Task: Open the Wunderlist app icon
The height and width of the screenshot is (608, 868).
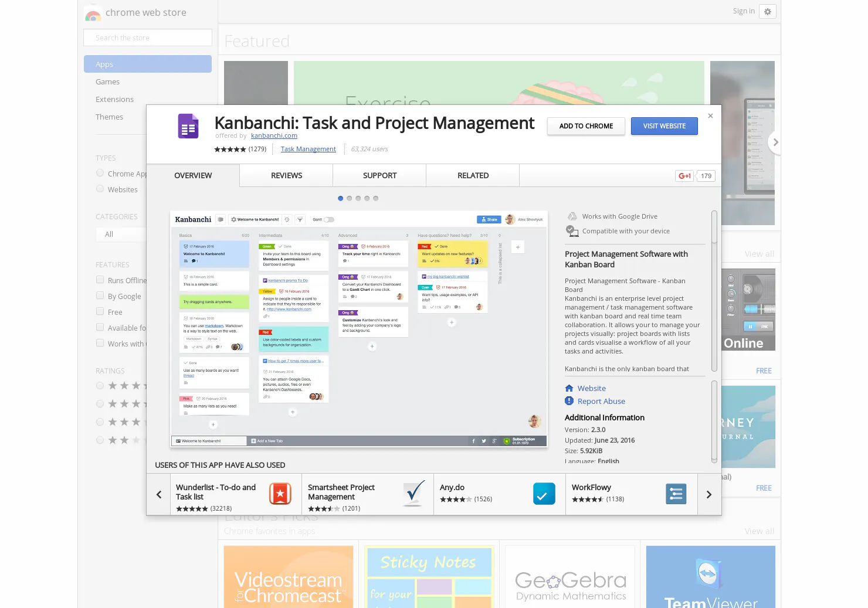Action: coord(280,494)
